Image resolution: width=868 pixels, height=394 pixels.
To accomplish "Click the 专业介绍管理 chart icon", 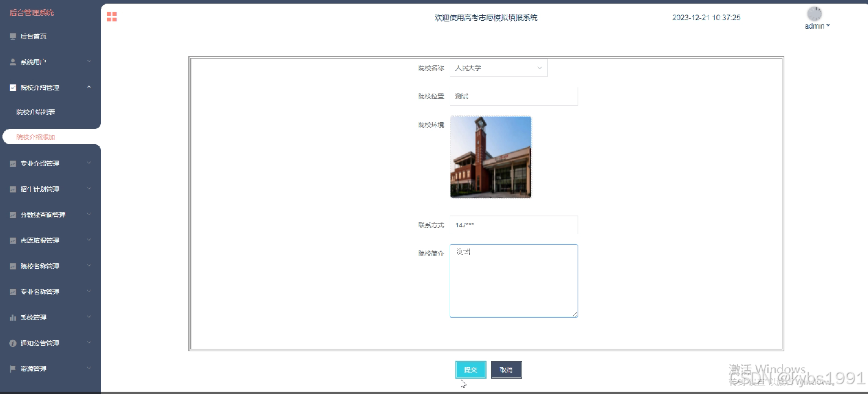I will coord(13,164).
